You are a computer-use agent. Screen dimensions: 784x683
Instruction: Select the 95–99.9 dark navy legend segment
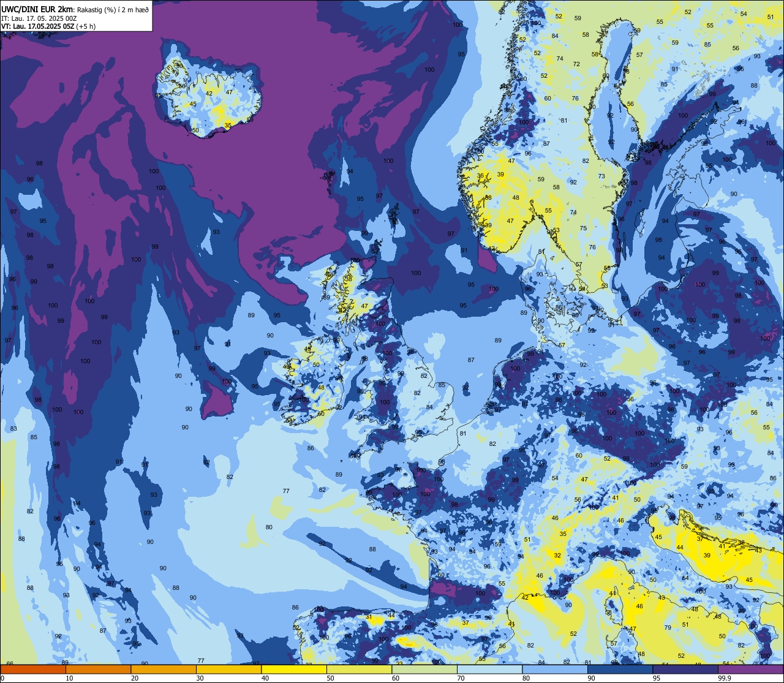[x=685, y=670]
